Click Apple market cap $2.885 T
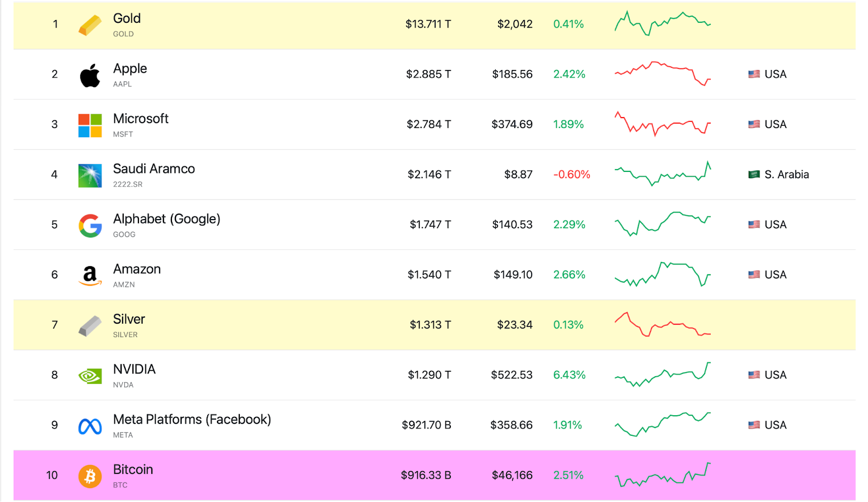This screenshot has width=868, height=502. pos(429,74)
